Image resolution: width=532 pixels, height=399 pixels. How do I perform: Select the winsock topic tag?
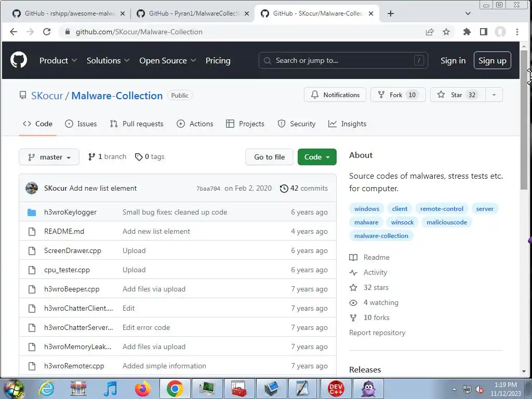tap(402, 222)
